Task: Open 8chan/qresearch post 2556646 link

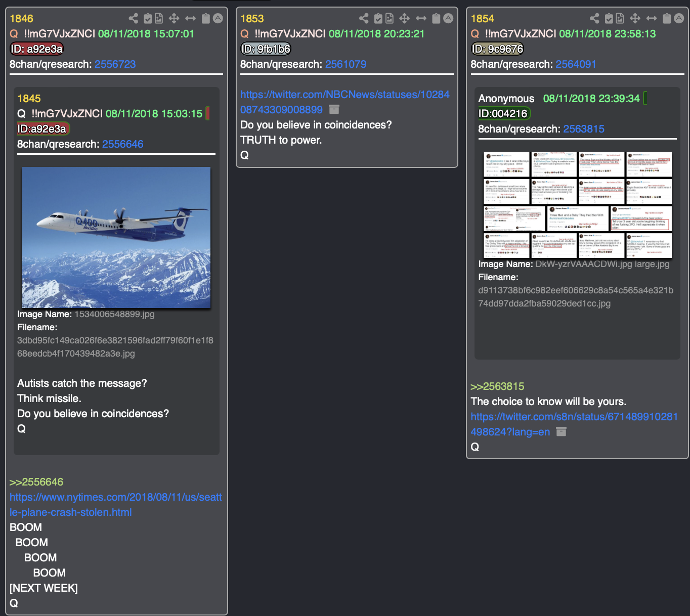Action: [123, 144]
